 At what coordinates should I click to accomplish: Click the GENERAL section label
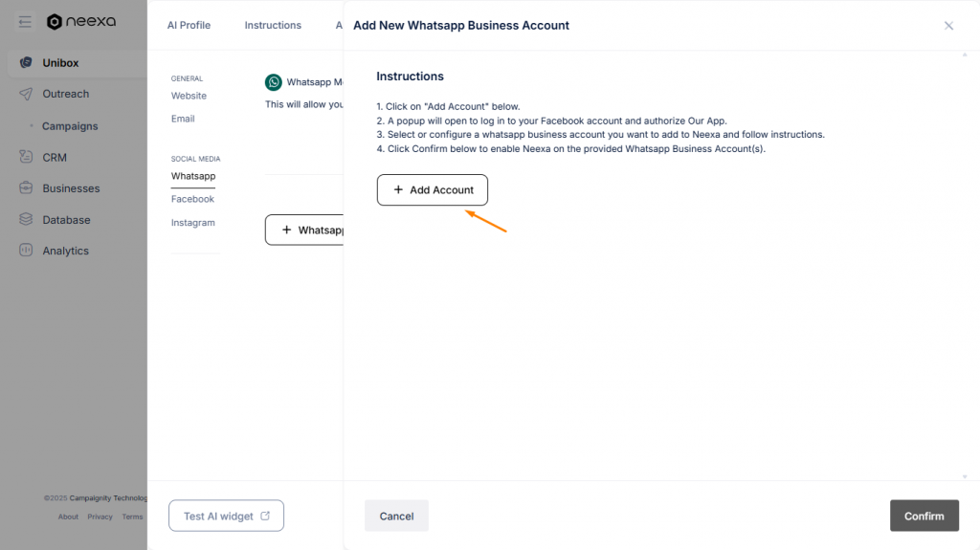pos(187,78)
